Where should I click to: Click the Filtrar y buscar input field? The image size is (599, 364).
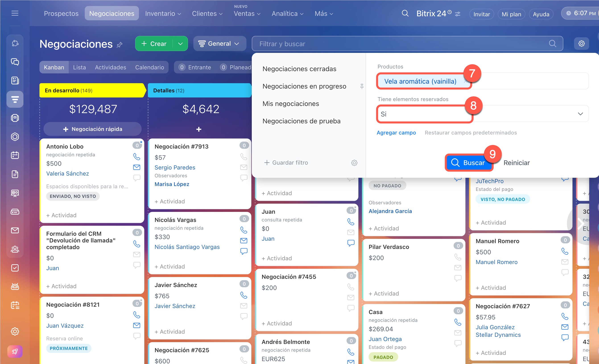click(399, 44)
